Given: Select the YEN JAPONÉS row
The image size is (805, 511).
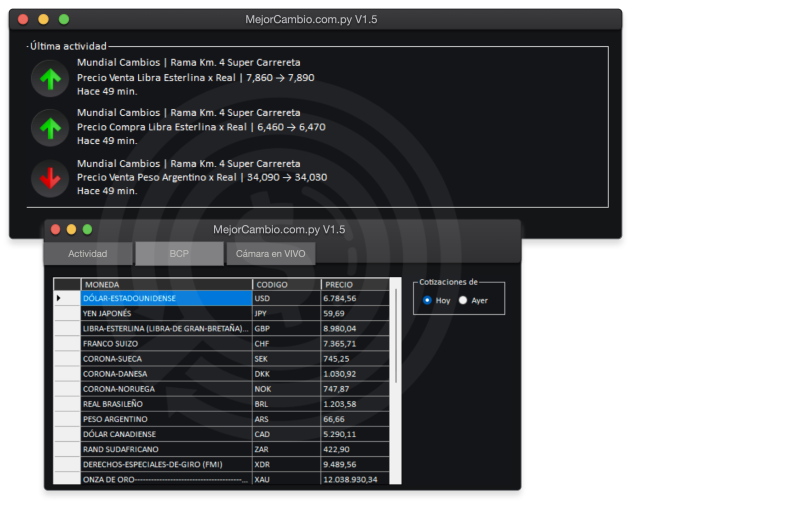Looking at the screenshot, I should pyautogui.click(x=165, y=313).
